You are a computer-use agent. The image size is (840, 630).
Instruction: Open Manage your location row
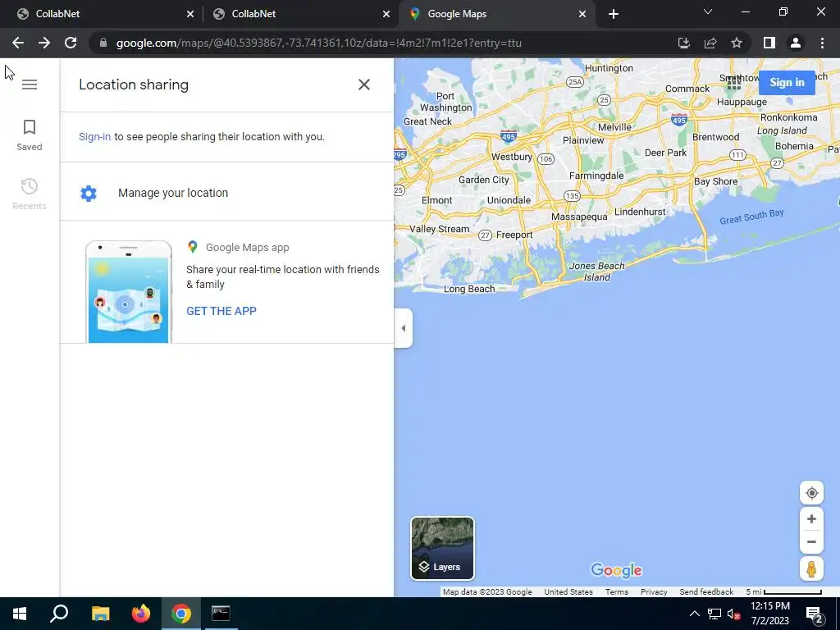226,193
